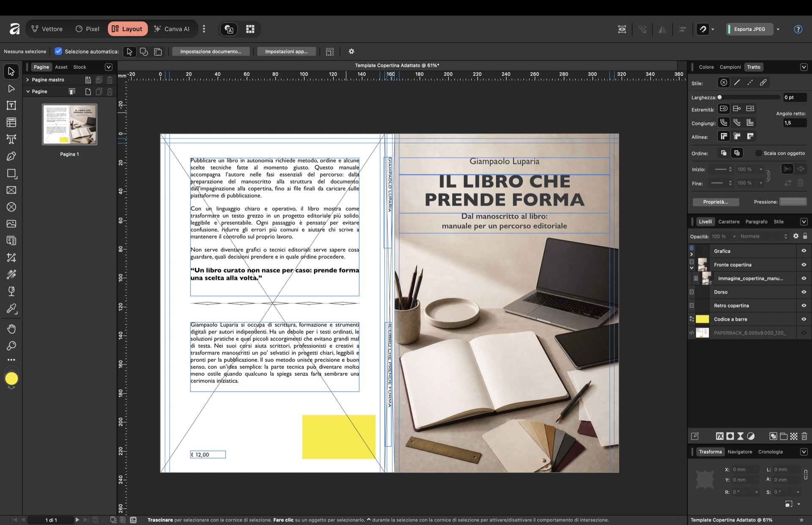This screenshot has height=525, width=812.
Task: Expand the Pagine mastro section
Action: point(27,80)
